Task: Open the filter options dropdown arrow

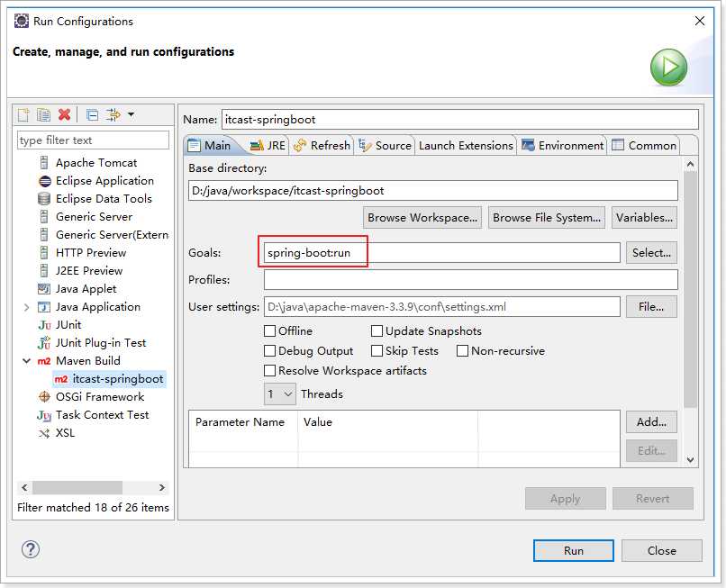Action: coord(131,114)
